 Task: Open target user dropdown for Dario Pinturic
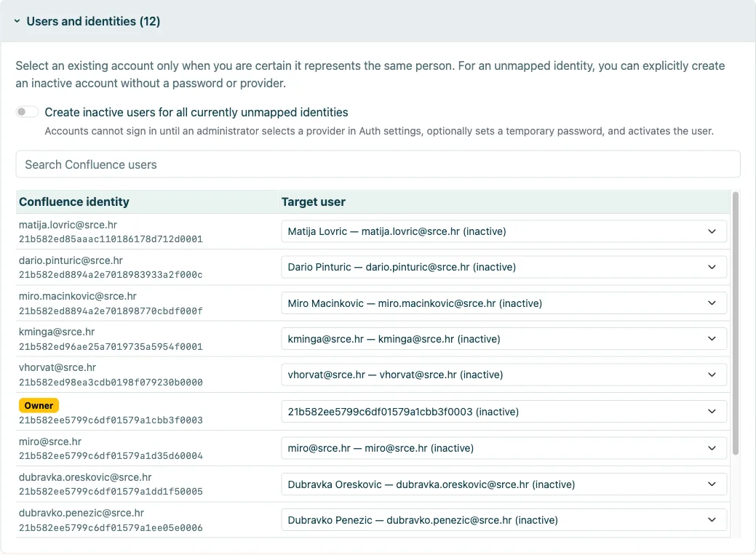[504, 267]
